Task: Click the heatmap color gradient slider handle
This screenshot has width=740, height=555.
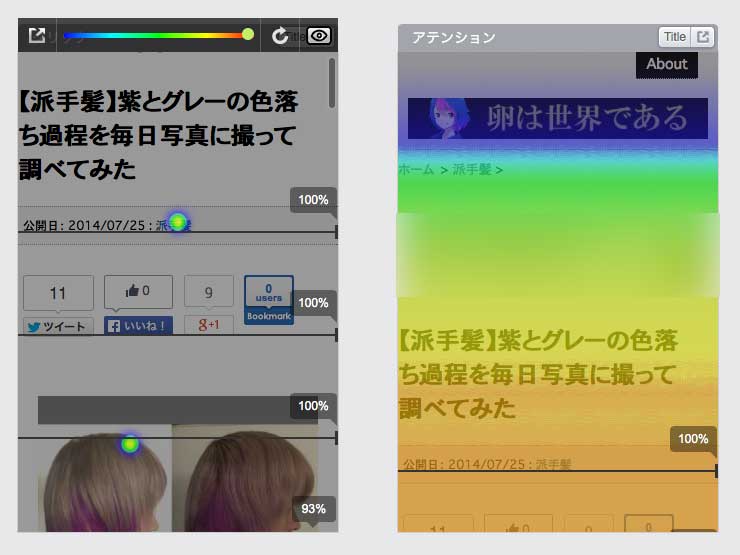Action: click(x=248, y=34)
